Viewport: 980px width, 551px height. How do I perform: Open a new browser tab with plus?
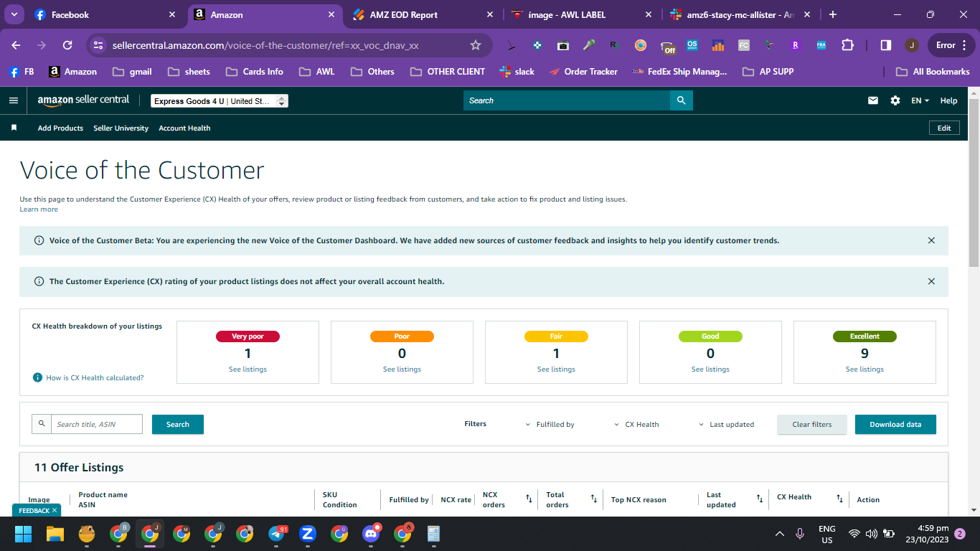832,14
